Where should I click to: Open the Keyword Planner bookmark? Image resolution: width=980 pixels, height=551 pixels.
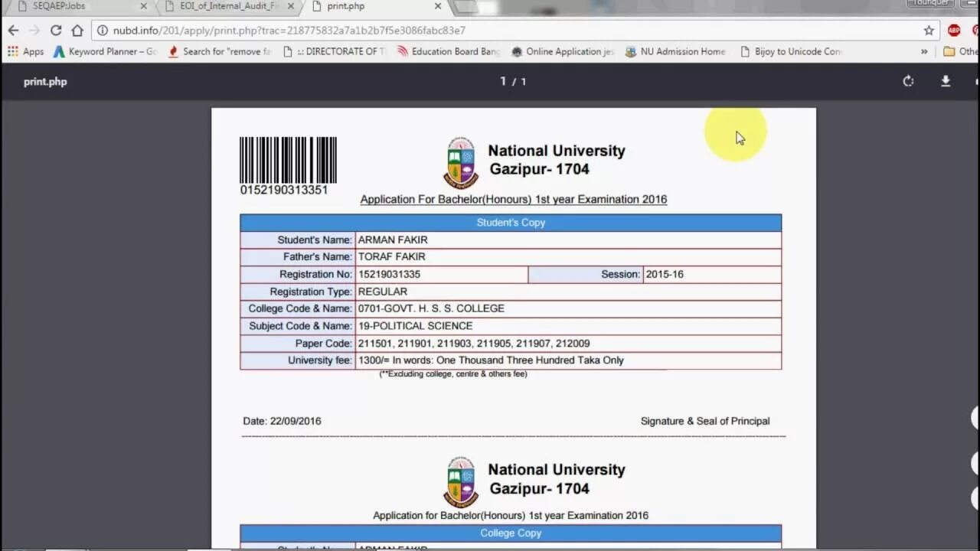[105, 51]
